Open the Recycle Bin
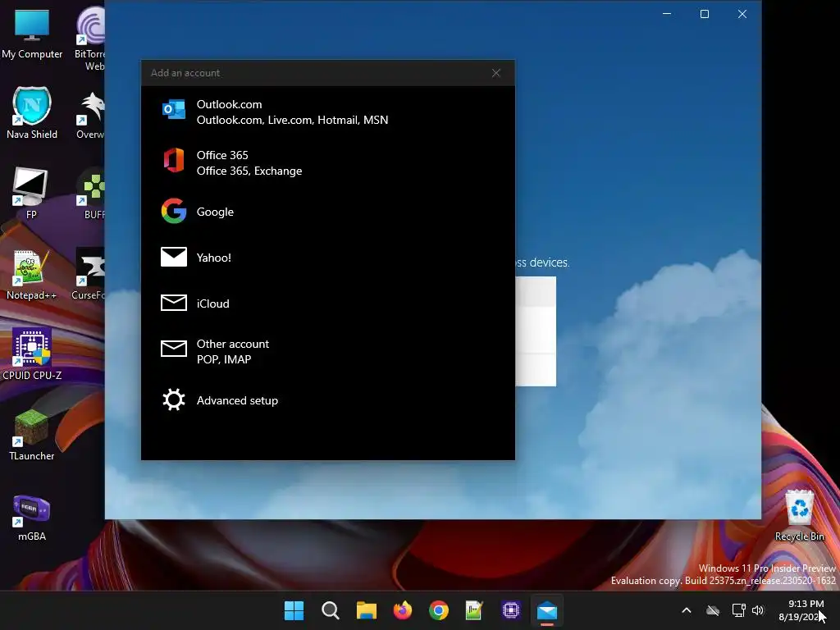Viewport: 840px width, 630px height. (x=799, y=515)
